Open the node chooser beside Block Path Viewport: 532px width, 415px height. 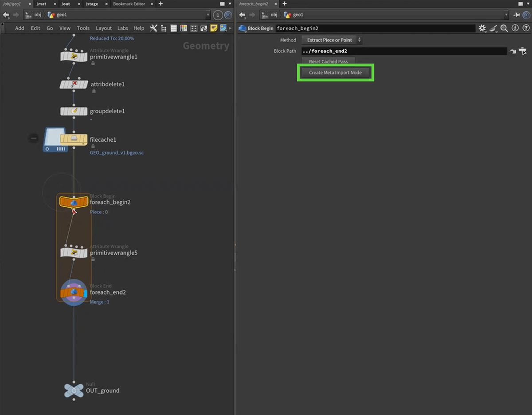coord(523,51)
